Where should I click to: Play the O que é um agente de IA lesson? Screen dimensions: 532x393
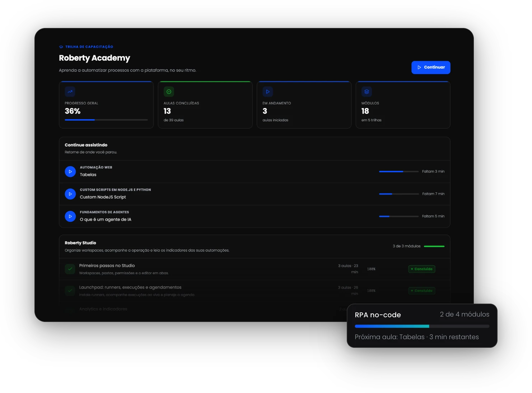point(70,216)
